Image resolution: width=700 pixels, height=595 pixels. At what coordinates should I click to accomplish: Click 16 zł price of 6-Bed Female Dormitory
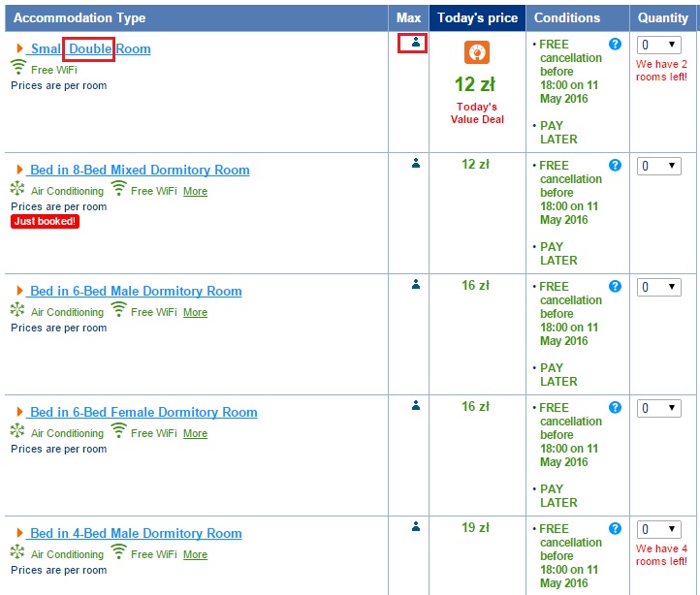coord(475,407)
